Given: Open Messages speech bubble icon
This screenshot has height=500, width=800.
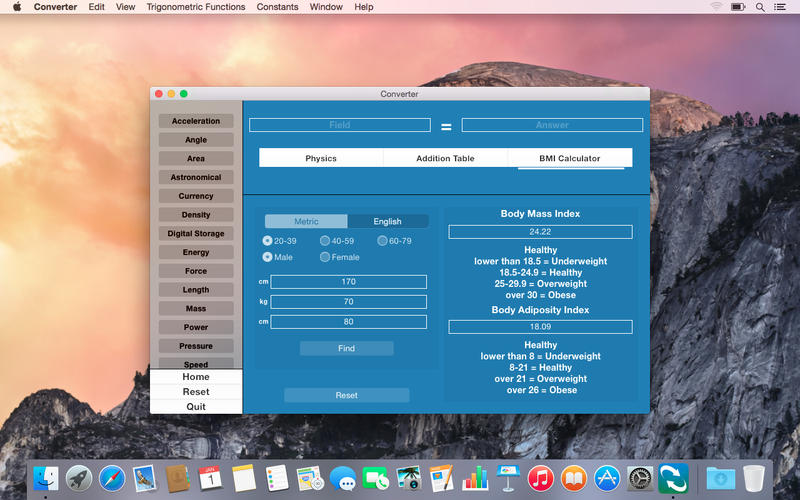Looking at the screenshot, I should pyautogui.click(x=342, y=479).
